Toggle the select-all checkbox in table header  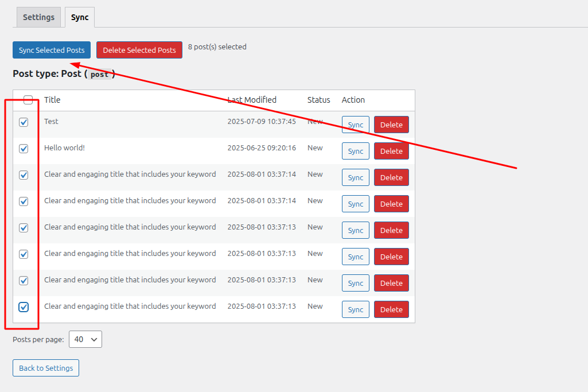(x=28, y=100)
